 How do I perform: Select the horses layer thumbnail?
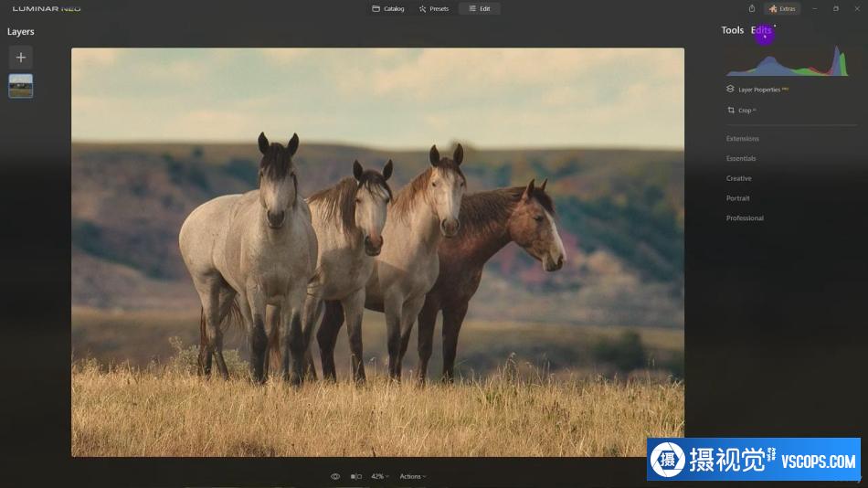click(20, 86)
